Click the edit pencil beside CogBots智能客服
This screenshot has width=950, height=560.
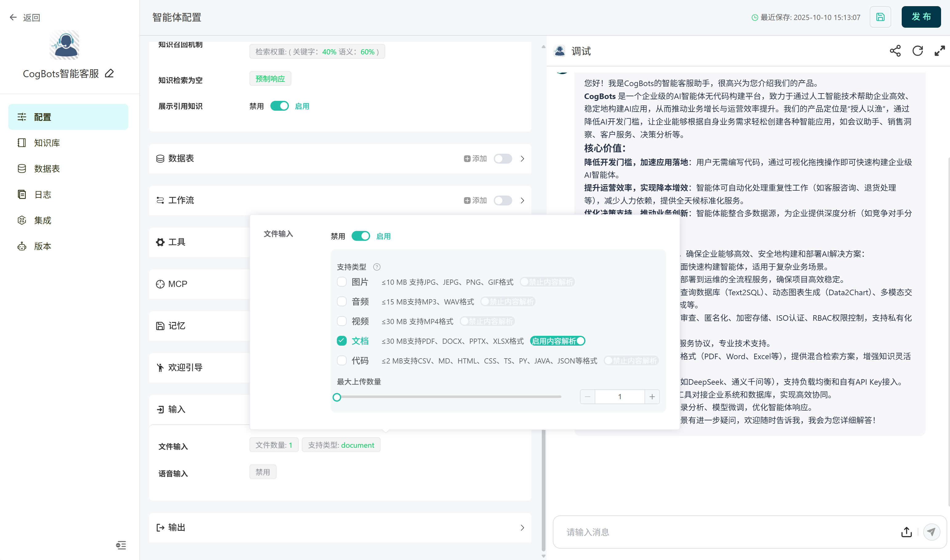[110, 73]
